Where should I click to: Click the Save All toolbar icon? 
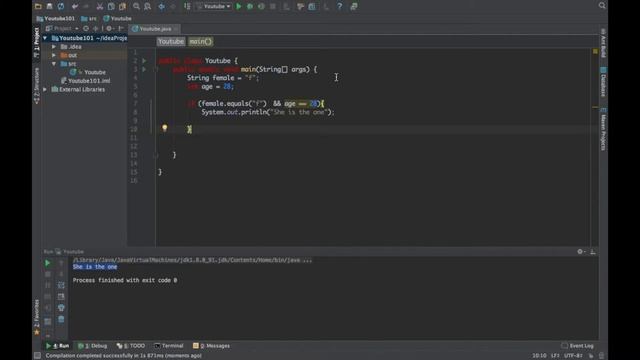pyautogui.click(x=49, y=6)
